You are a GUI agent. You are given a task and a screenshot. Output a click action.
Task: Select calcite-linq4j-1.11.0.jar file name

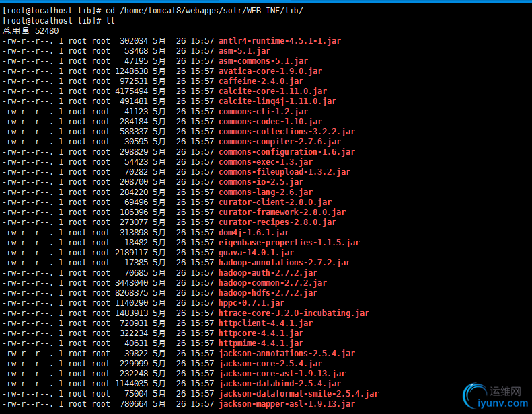tap(277, 101)
